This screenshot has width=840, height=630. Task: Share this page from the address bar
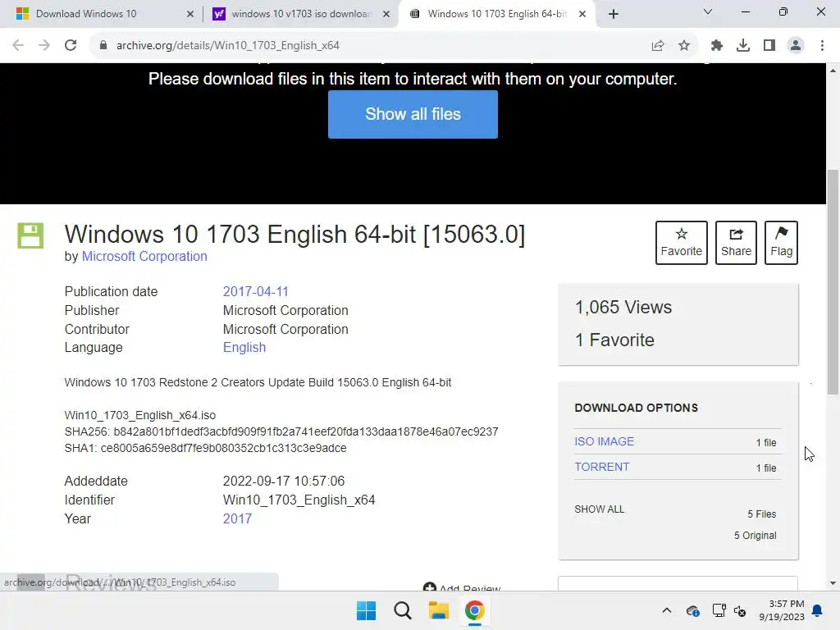click(x=658, y=46)
